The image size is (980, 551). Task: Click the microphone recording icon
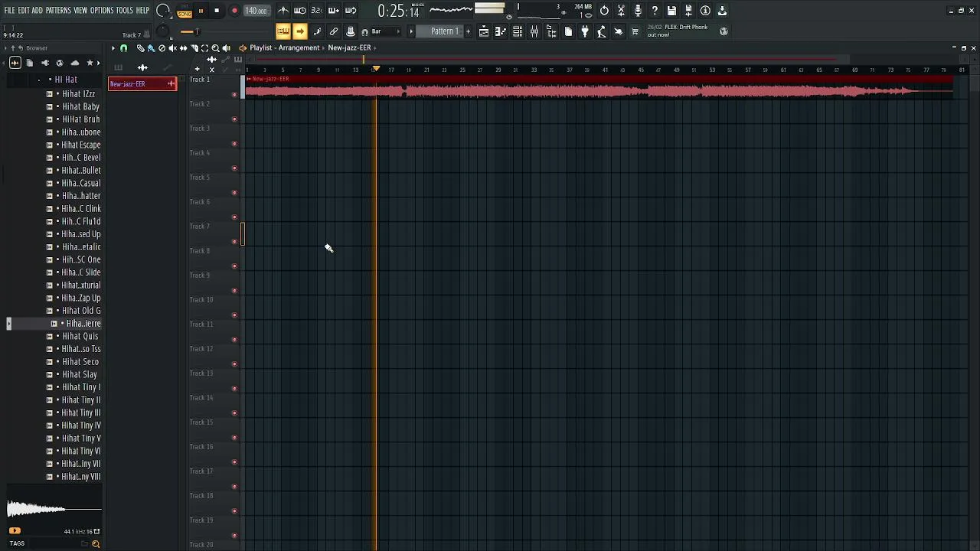(x=638, y=11)
